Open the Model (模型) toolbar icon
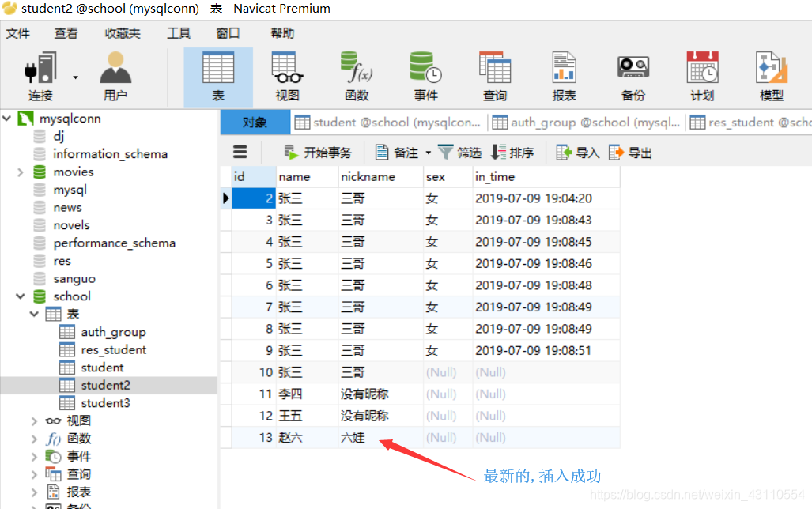 772,77
